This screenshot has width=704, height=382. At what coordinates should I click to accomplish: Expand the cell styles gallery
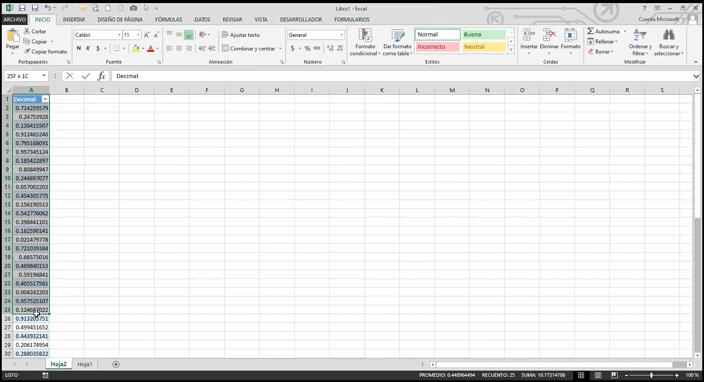click(x=511, y=50)
